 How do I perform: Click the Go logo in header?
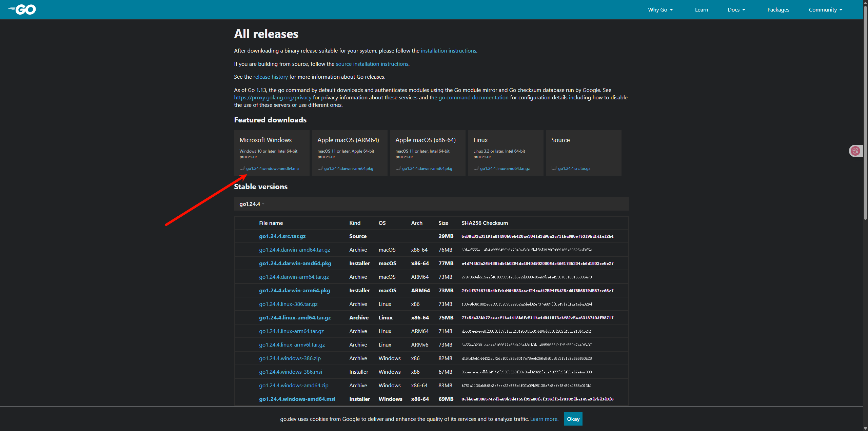22,9
